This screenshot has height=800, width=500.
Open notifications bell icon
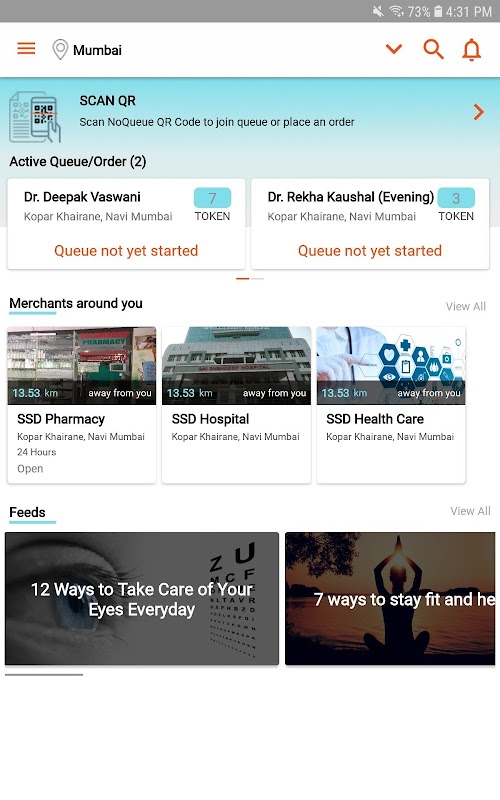tap(471, 50)
